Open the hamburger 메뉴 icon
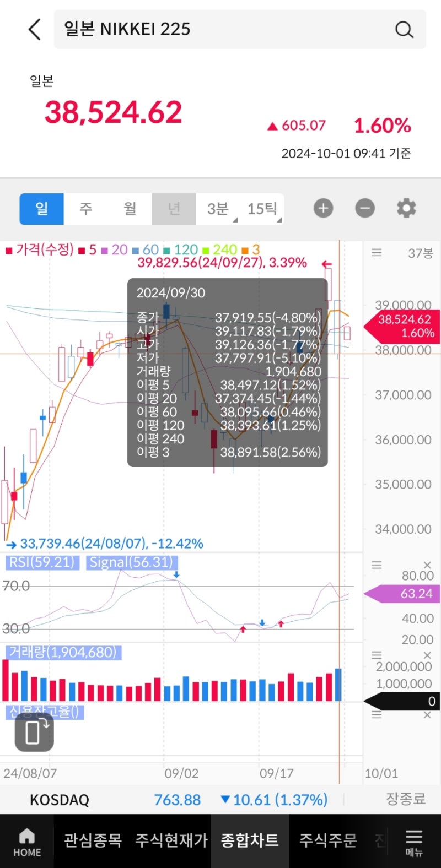441x868 pixels. (414, 843)
